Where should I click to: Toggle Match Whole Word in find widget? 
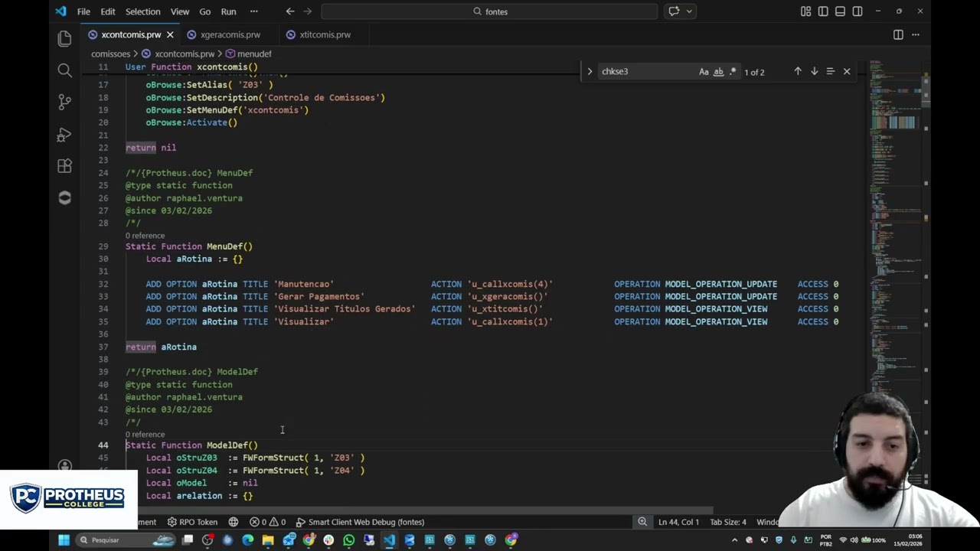coord(718,71)
